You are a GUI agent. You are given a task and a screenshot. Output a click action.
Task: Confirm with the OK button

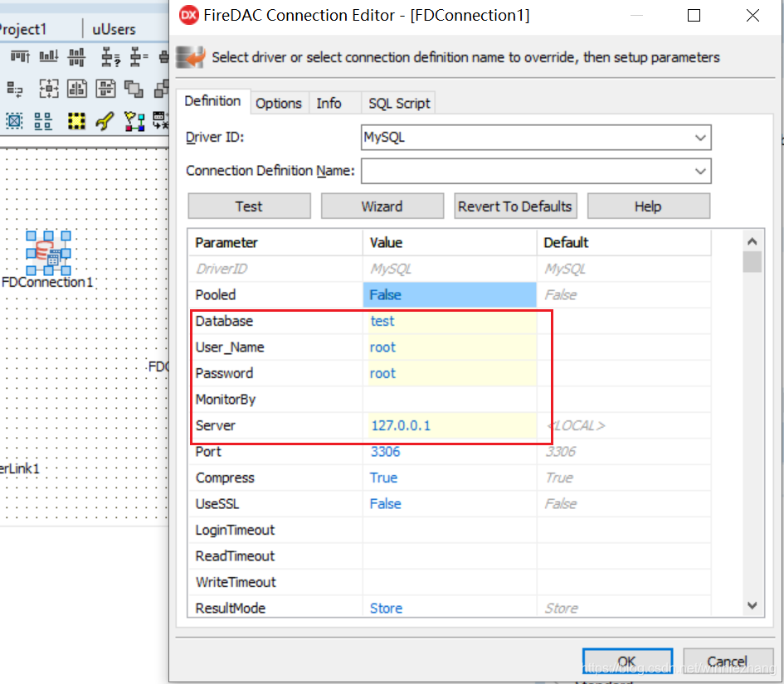[627, 661]
